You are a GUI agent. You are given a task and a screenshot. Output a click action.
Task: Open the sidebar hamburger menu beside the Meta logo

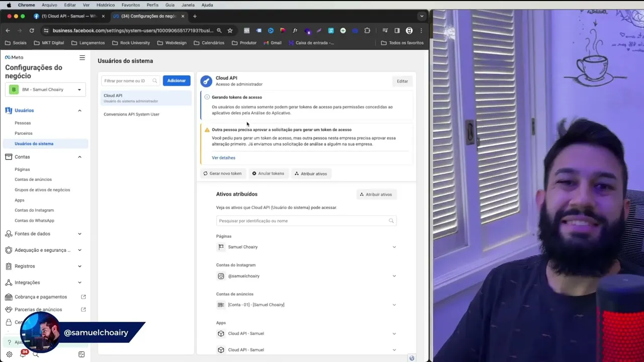pyautogui.click(x=82, y=58)
